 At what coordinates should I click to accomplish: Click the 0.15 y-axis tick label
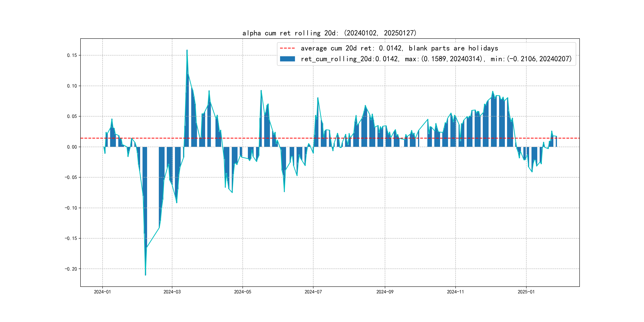click(72, 55)
